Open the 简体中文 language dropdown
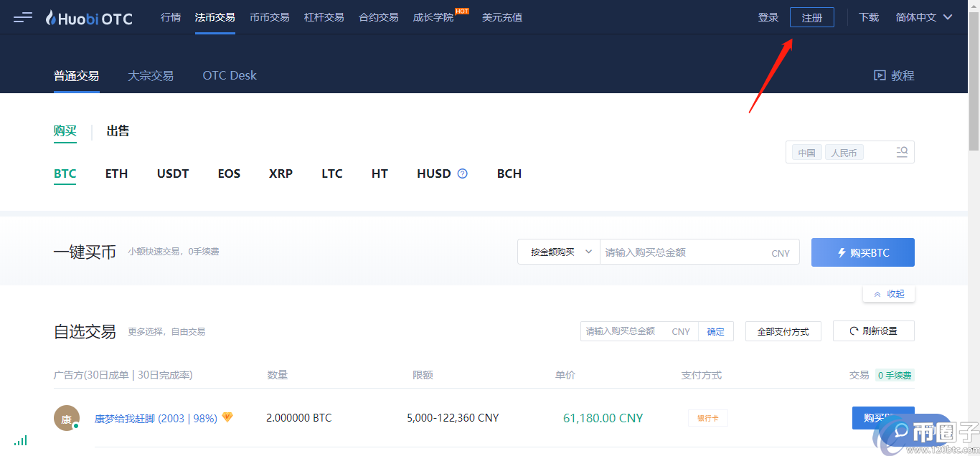Screen dimensions: 980x456 (924, 17)
